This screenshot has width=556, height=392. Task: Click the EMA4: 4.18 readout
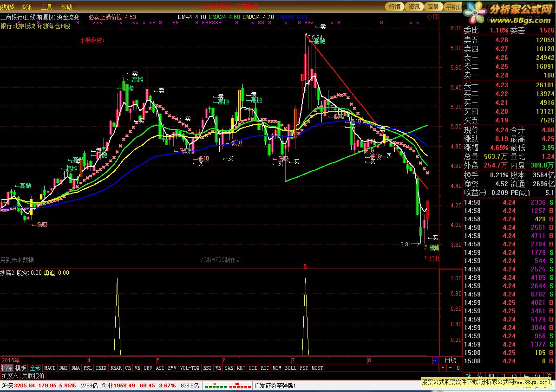tap(192, 17)
